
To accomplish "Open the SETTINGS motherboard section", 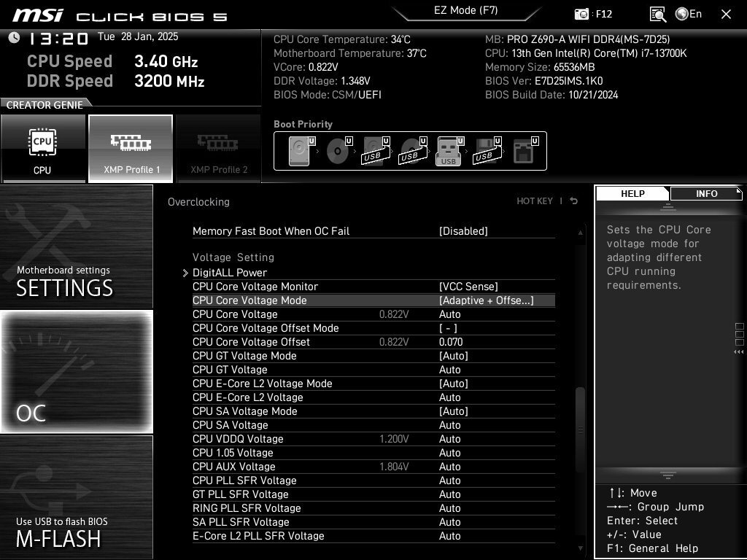I will pyautogui.click(x=76, y=246).
